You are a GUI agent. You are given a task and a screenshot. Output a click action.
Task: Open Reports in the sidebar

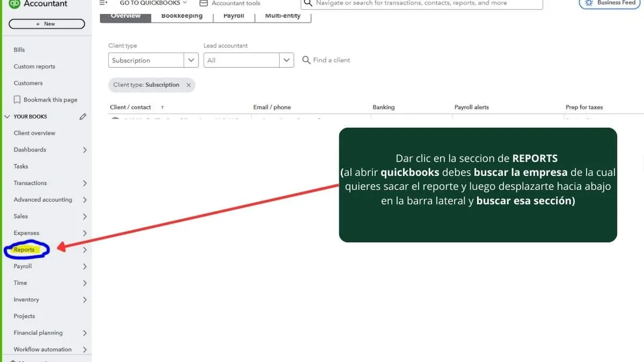point(24,249)
